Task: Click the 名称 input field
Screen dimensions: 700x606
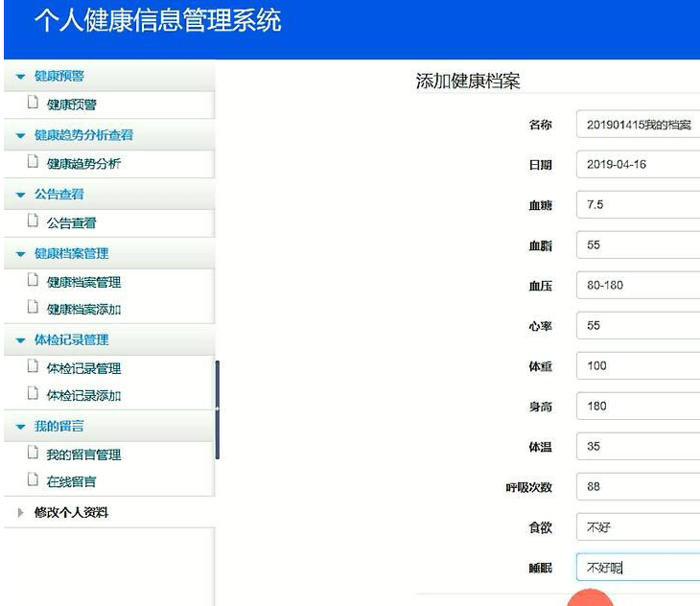Action: coord(639,124)
